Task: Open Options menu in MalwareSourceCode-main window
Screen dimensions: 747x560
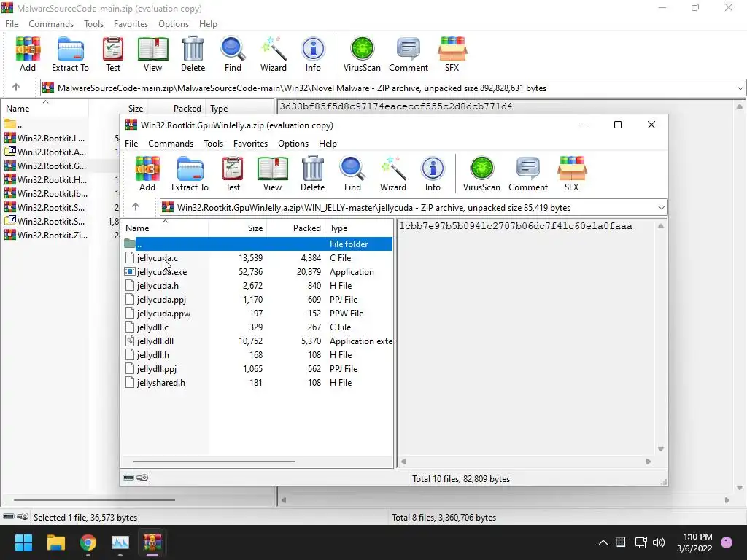Action: [x=174, y=24]
